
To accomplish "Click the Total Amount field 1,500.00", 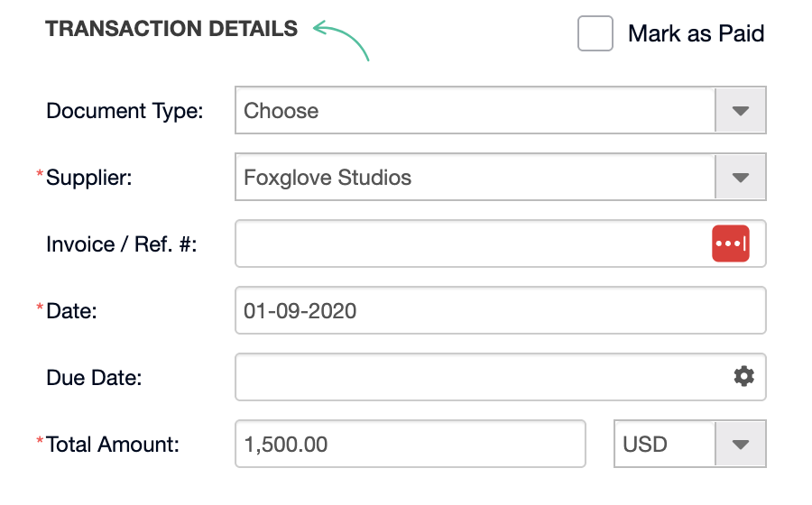I will [411, 444].
